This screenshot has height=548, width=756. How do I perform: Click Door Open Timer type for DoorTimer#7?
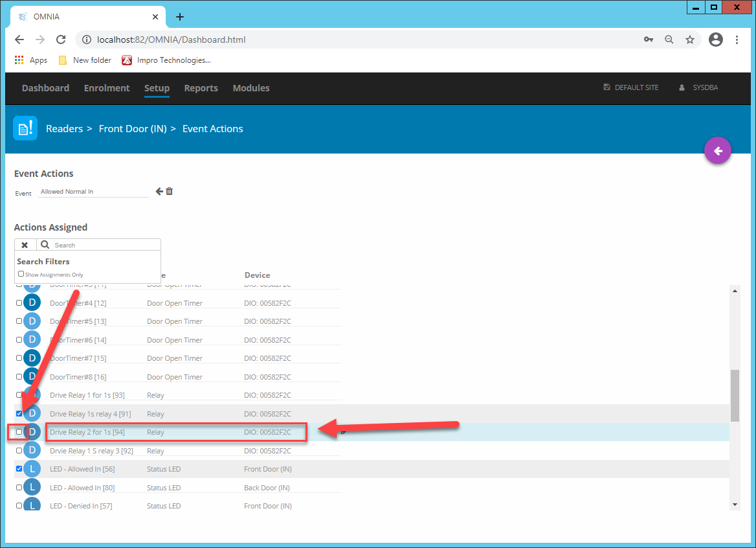coord(175,358)
